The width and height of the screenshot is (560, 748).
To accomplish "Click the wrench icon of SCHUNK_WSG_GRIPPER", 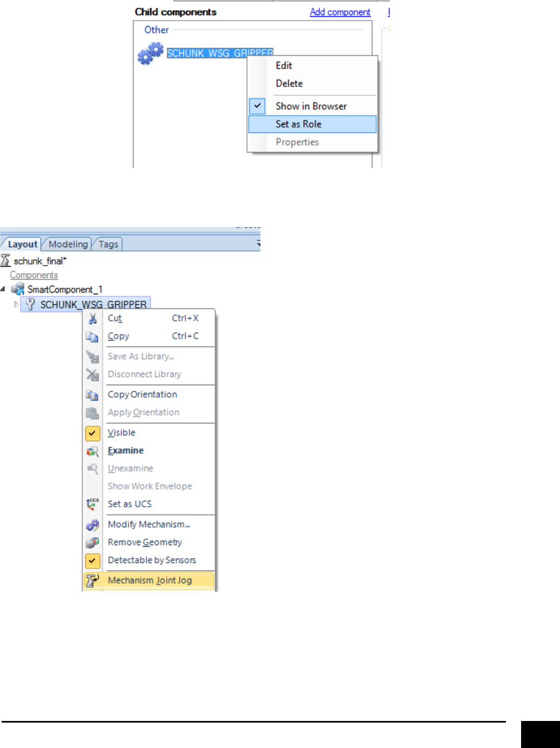I will click(x=30, y=305).
